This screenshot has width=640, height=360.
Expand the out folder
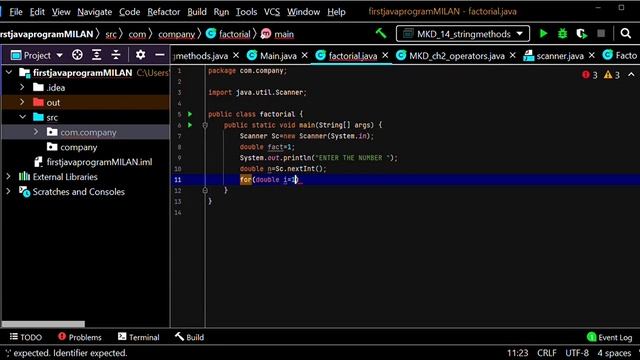(x=22, y=102)
